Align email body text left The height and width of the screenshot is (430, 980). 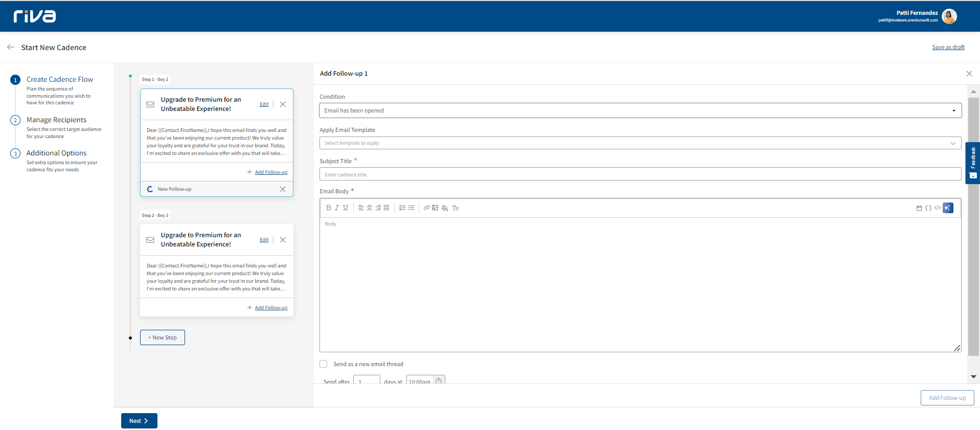(x=361, y=208)
